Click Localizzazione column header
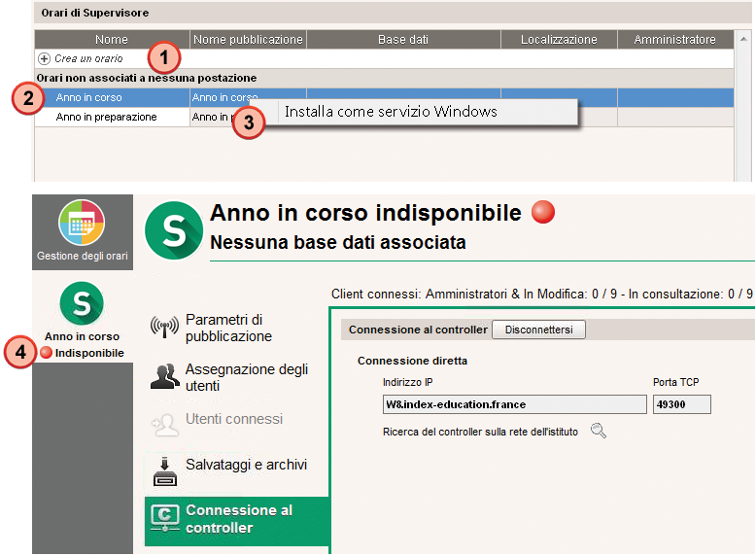The height and width of the screenshot is (556, 756). click(x=559, y=40)
